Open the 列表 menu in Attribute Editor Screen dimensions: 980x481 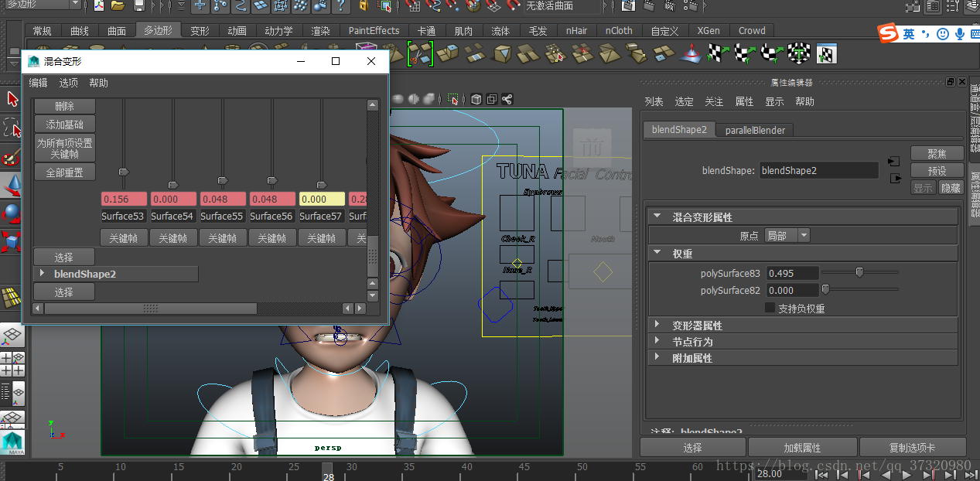[654, 101]
